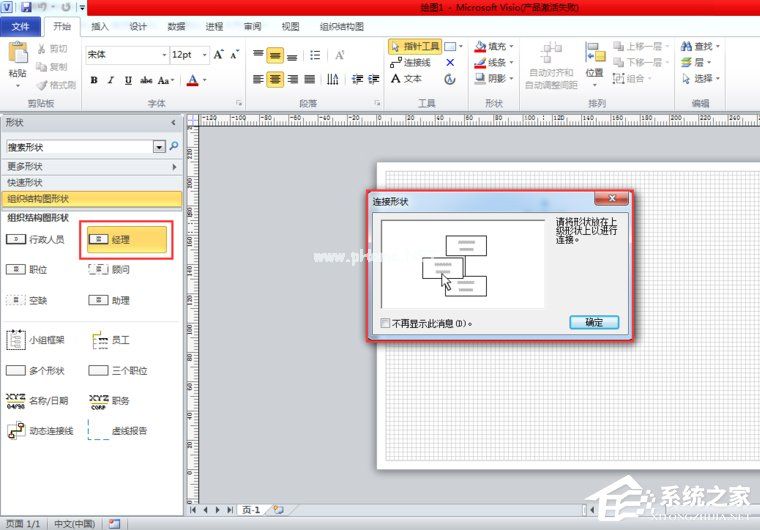The image size is (760, 530).
Task: Click the connection point X tool
Action: (x=450, y=63)
